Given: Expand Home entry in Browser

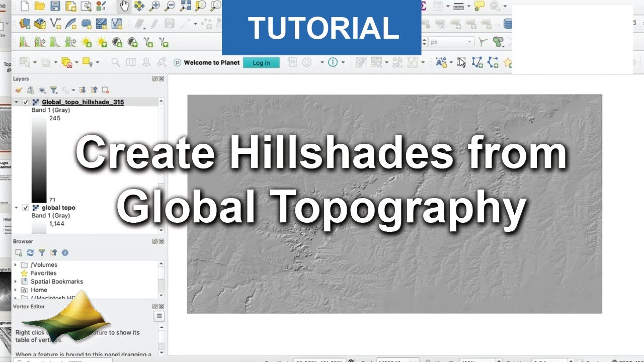Looking at the screenshot, I should coord(16,290).
